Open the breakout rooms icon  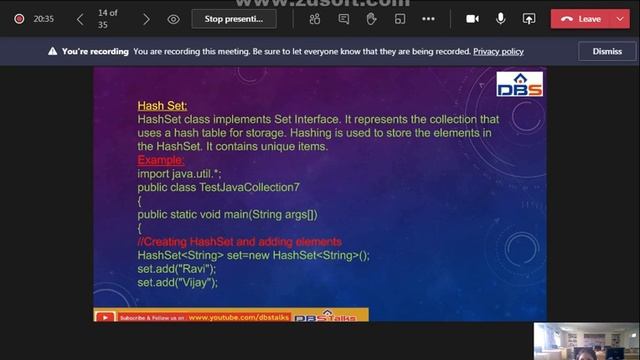400,19
